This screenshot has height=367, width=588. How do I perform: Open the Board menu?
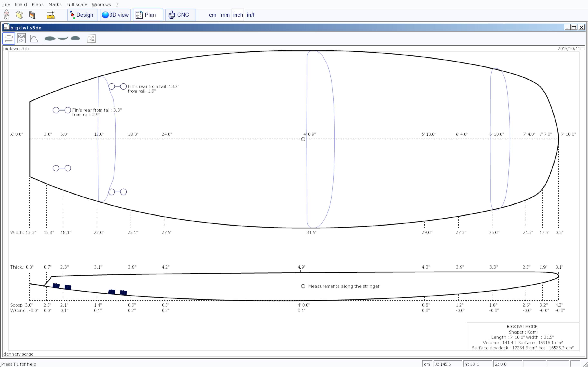21,4
